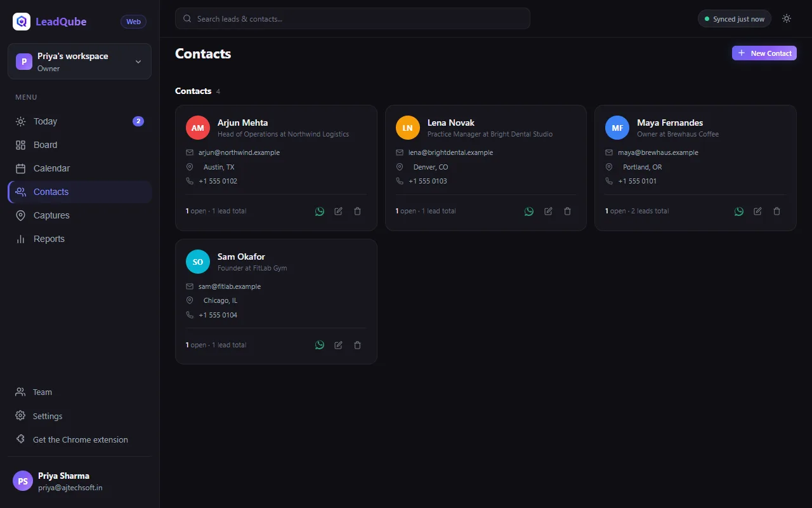The width and height of the screenshot is (812, 508).
Task: Open WhatsApp chat for Sam Okafor
Action: coord(320,345)
